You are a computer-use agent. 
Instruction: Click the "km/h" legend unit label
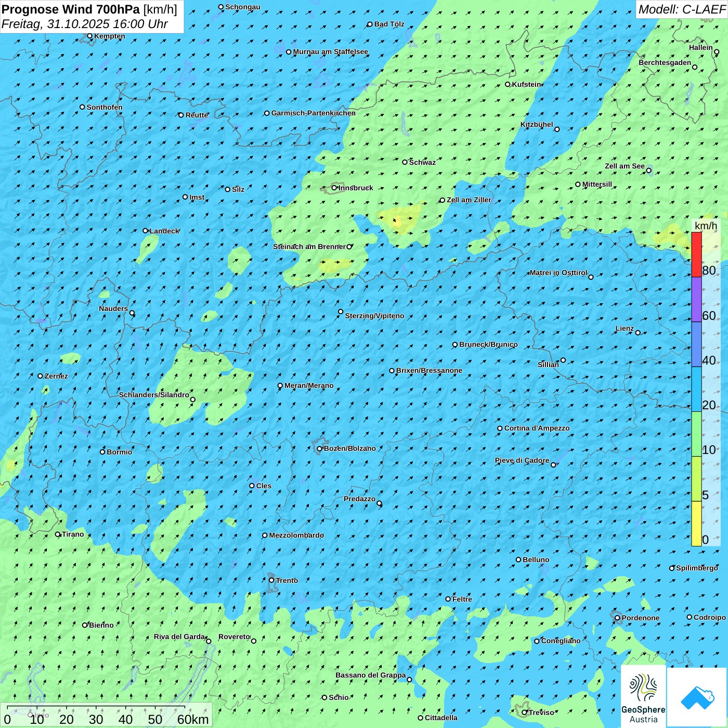706,226
